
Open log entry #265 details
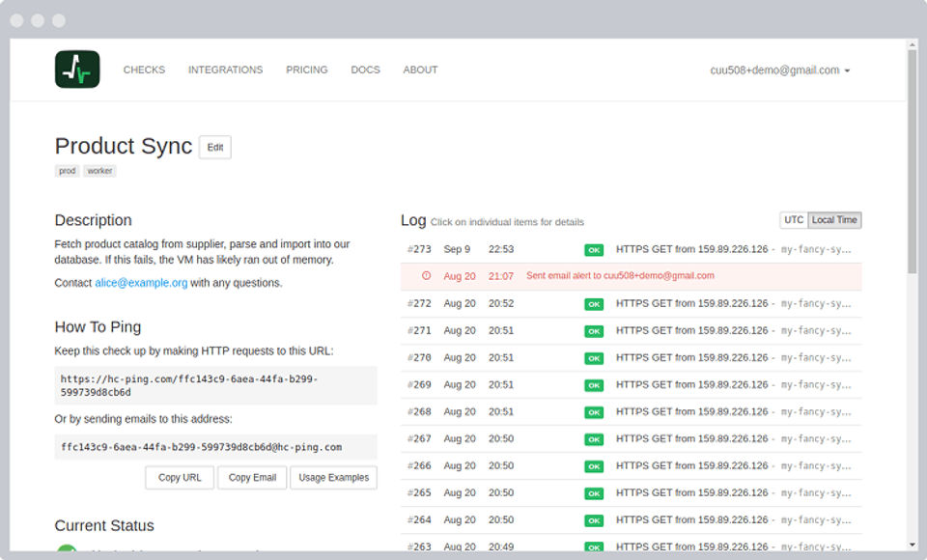(631, 493)
